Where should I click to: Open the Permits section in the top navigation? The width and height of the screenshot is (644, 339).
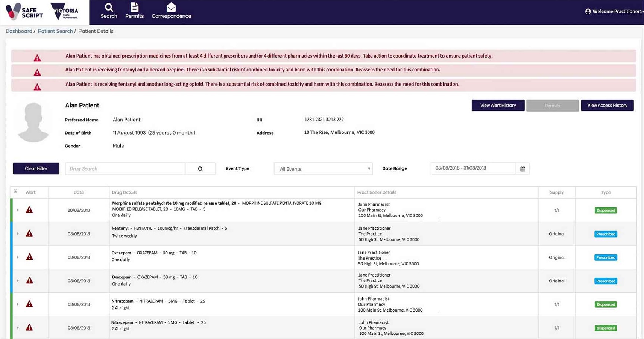(x=134, y=11)
